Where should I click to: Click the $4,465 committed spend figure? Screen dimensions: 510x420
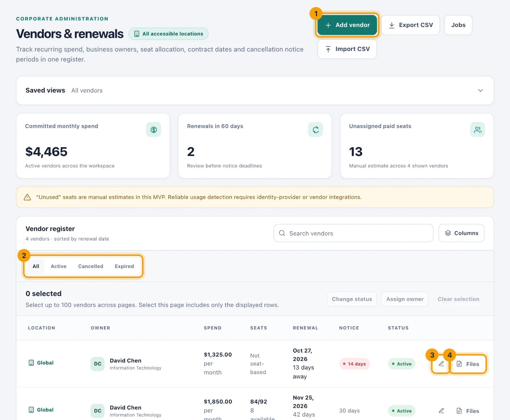46,152
